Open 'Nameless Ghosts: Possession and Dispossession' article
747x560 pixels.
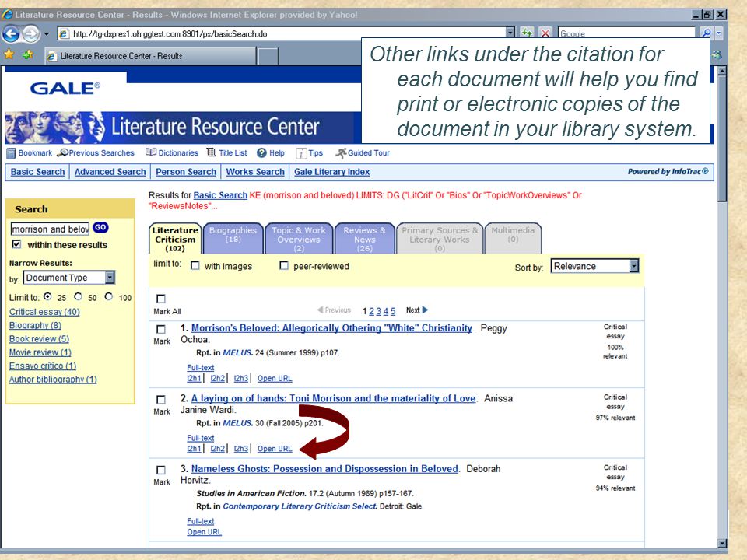pos(324,468)
